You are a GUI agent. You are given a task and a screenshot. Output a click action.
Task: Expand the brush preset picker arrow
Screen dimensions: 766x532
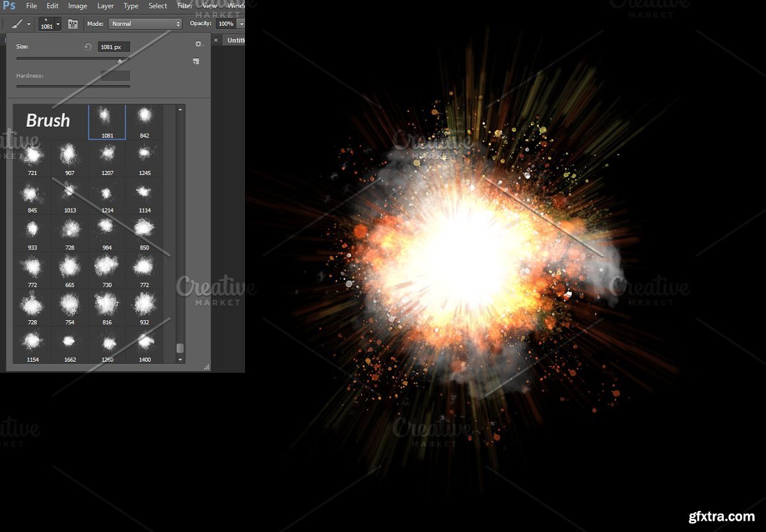pos(58,24)
